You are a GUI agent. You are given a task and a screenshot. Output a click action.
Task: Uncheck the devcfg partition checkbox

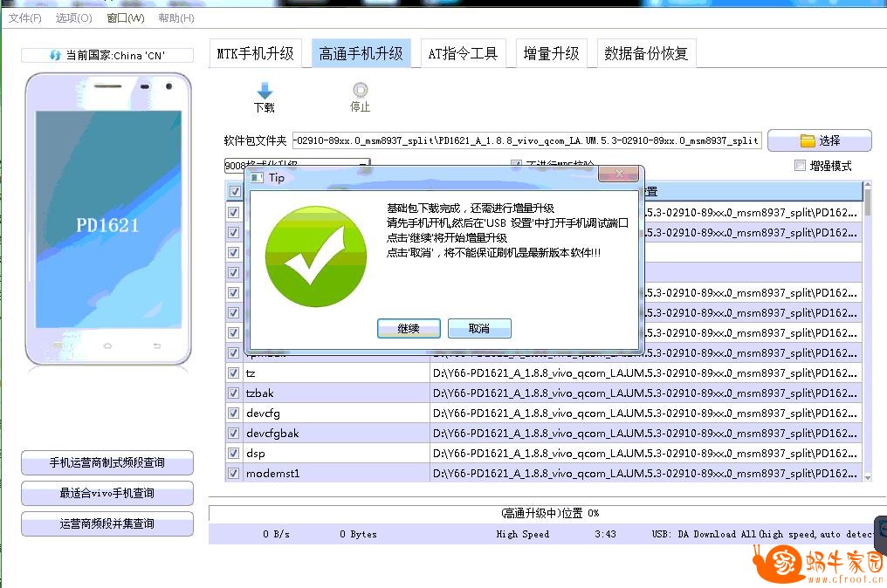pos(233,414)
